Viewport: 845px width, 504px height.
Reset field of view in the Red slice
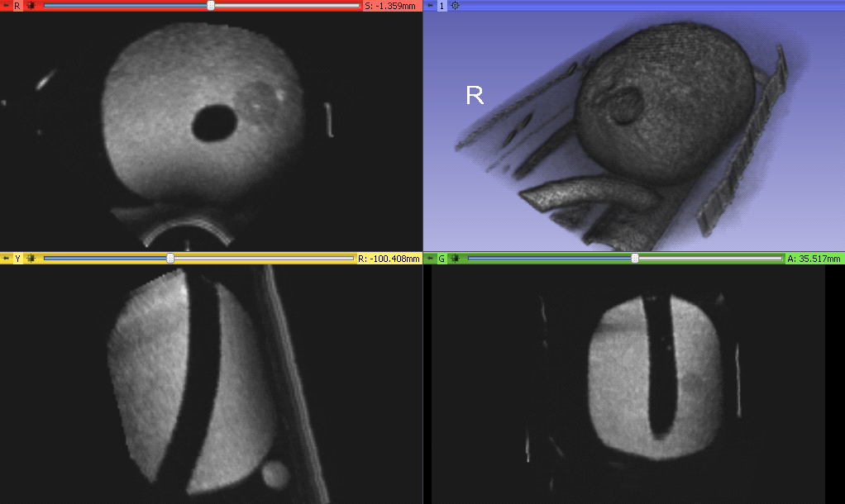[31, 6]
